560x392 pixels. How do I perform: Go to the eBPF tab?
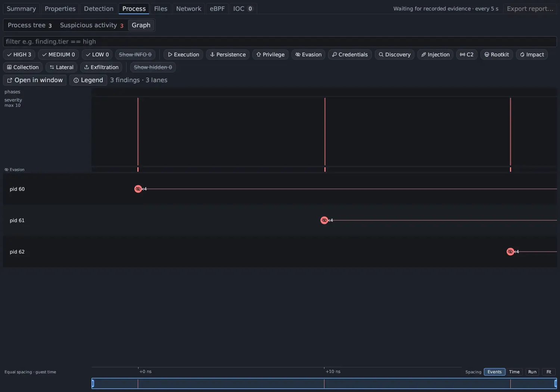click(x=217, y=9)
